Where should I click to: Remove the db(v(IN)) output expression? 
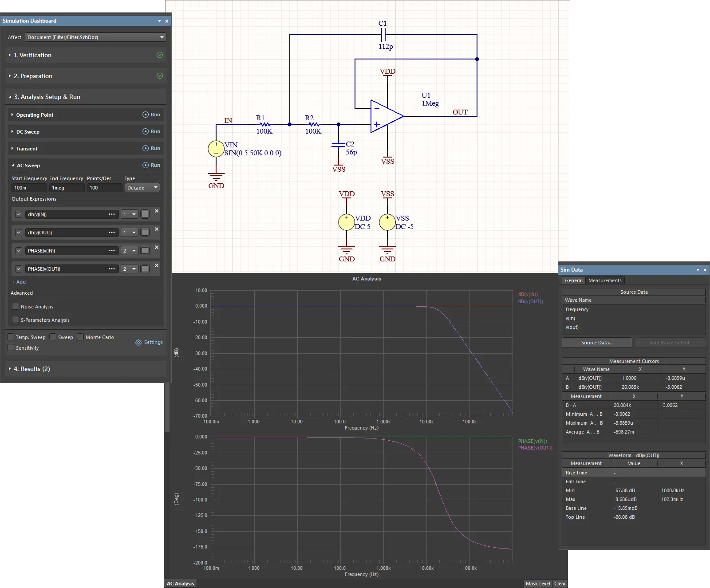(157, 211)
